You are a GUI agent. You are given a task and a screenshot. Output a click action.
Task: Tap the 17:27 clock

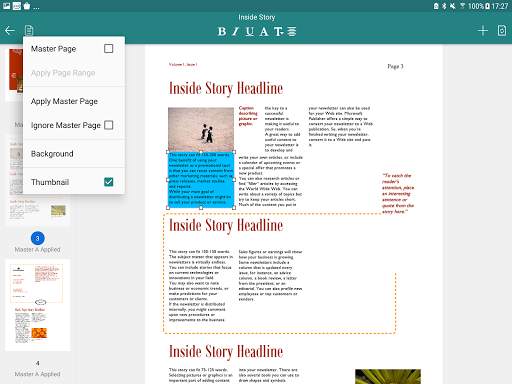click(x=500, y=6)
